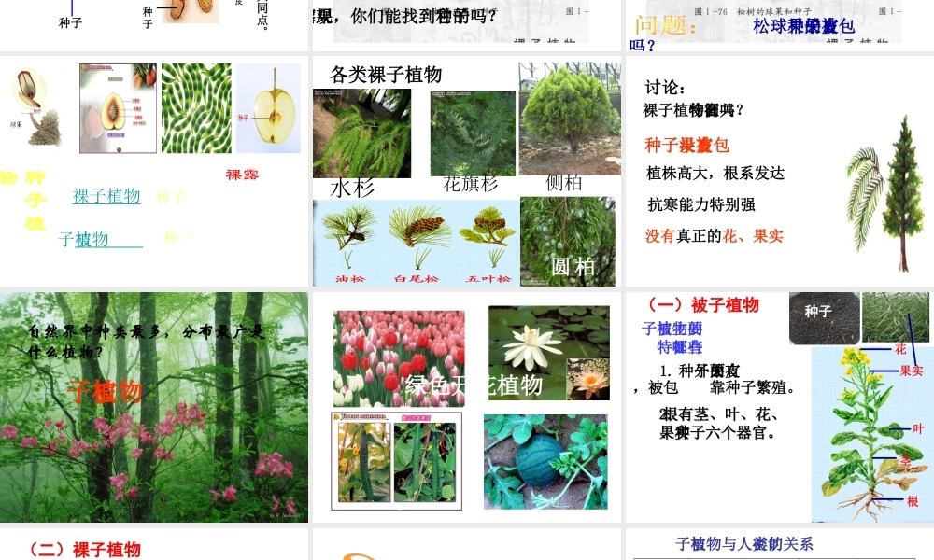Select the text 抗寒能力特别强

coord(701,204)
